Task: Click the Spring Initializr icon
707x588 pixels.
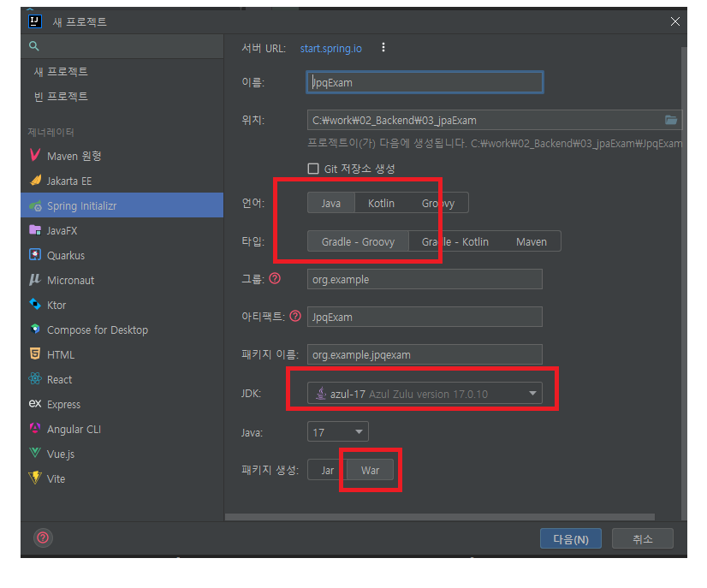Action: (35, 205)
